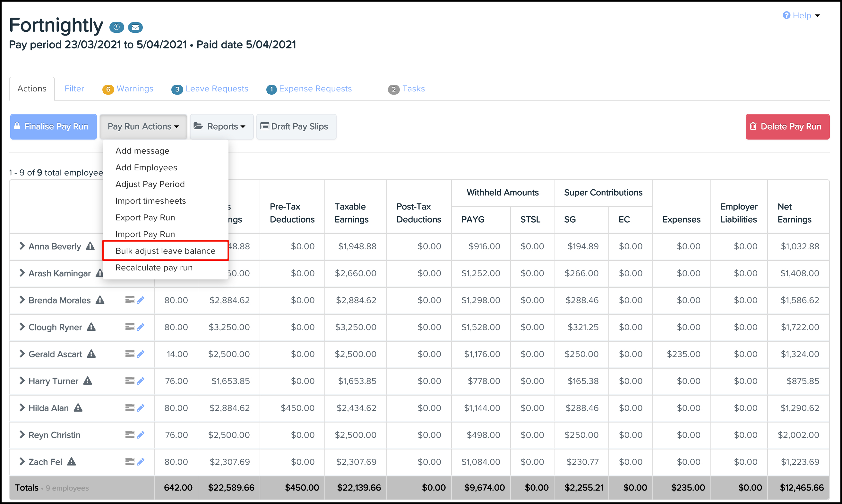
Task: Click the list icon in Gerald Ascart row
Action: coord(130,354)
